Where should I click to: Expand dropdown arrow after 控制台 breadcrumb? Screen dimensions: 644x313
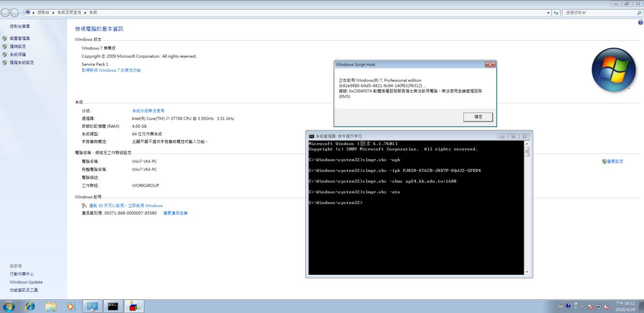(x=54, y=12)
